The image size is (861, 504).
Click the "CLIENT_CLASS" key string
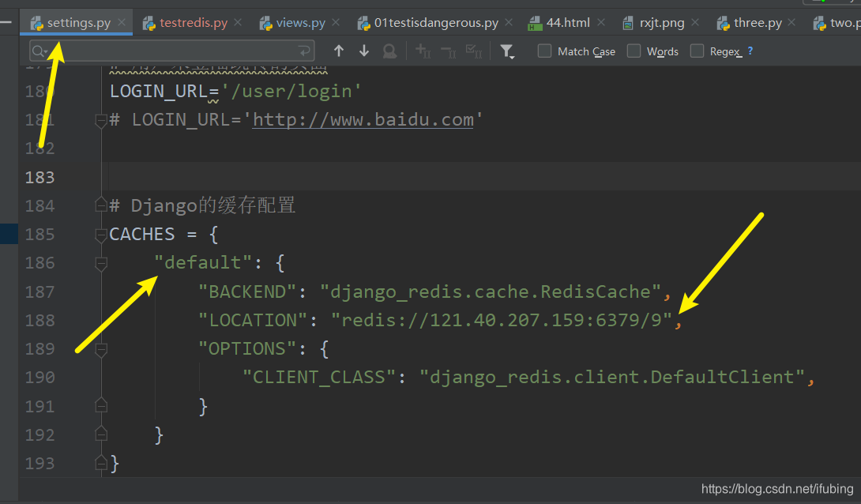pos(319,377)
